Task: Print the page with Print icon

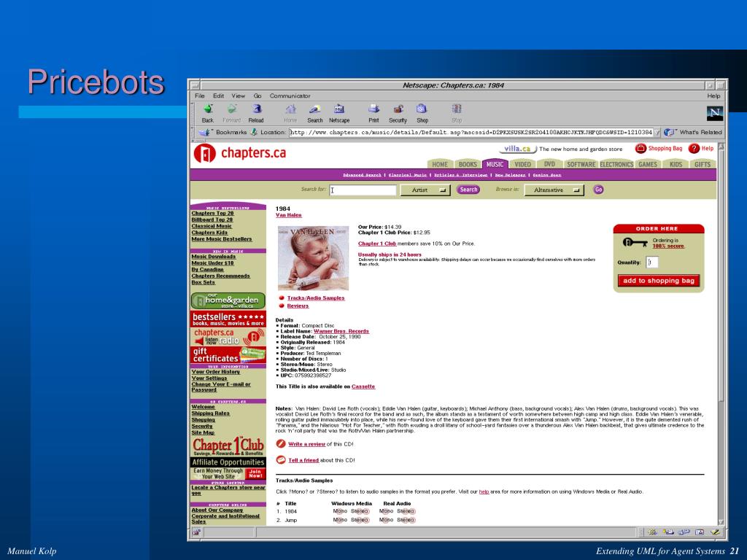Action: [x=374, y=109]
